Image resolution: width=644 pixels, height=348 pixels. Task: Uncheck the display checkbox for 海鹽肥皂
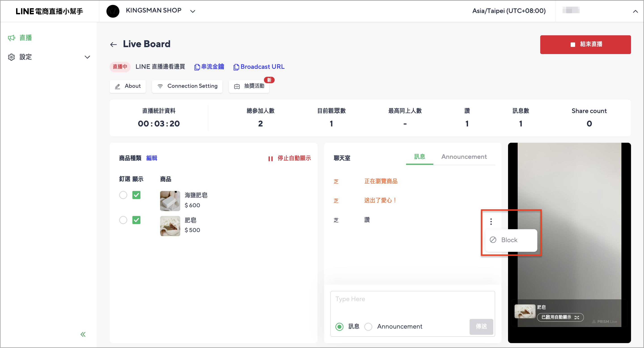[x=136, y=195]
